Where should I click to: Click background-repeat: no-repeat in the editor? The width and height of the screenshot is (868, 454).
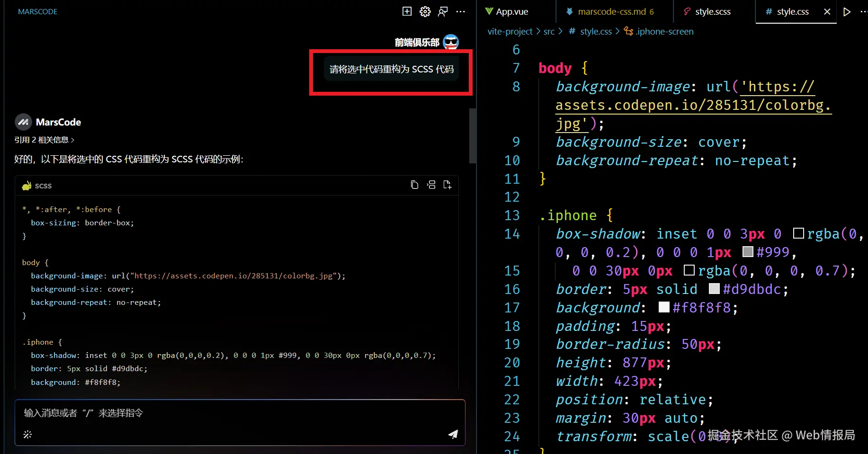point(677,160)
